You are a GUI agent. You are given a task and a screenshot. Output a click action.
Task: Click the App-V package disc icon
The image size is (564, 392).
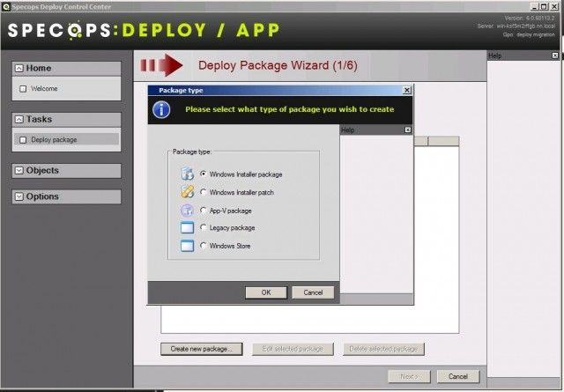click(187, 210)
